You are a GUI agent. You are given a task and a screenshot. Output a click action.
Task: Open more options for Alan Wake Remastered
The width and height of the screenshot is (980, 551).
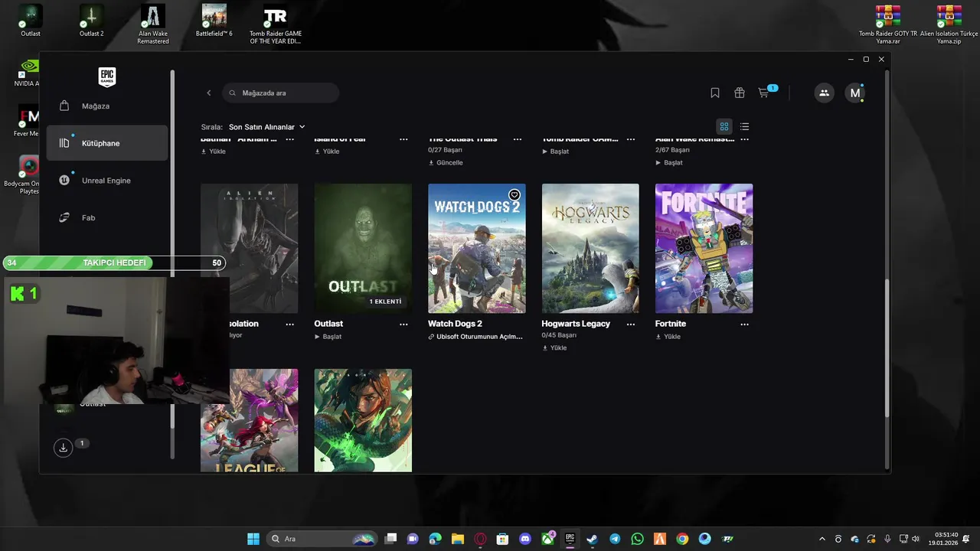point(744,139)
